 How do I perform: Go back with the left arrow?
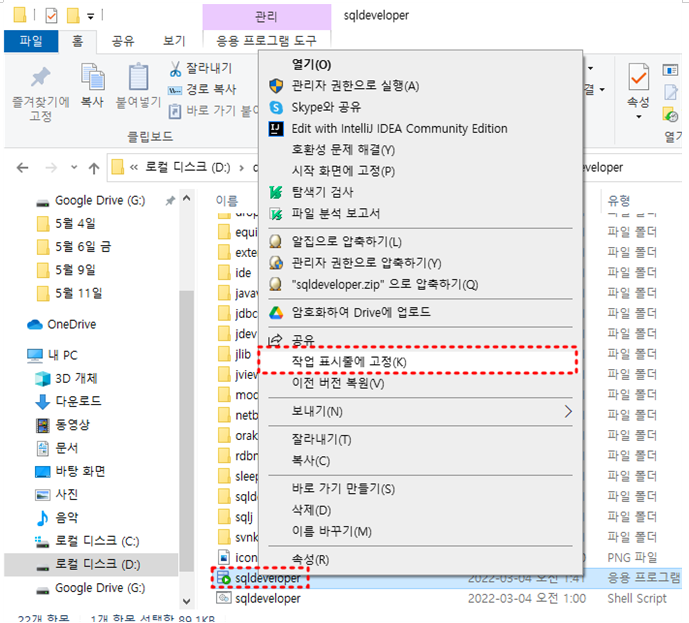point(22,168)
